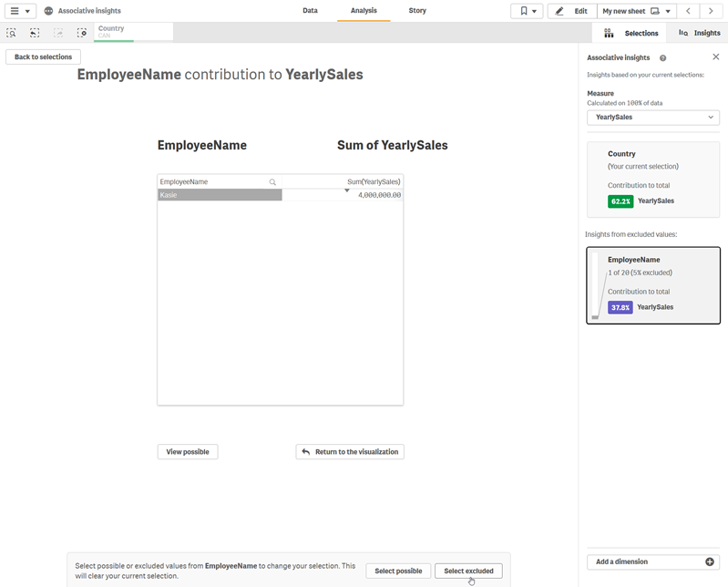Screen dimensions: 728x587
Task: Switch to the Analysis tab
Action: (364, 11)
